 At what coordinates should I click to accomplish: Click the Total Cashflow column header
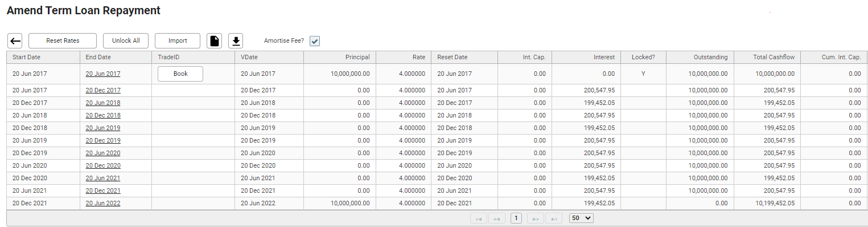point(767,57)
